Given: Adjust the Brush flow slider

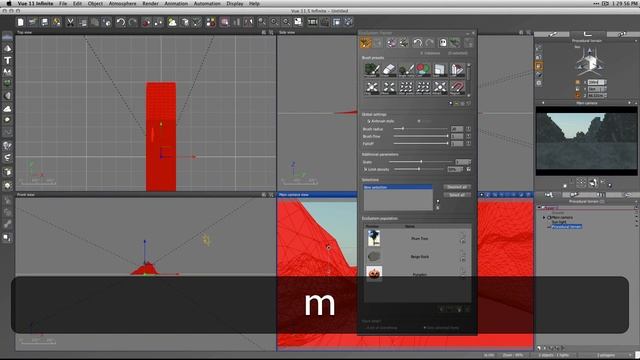Looking at the screenshot, I should click(x=420, y=136).
